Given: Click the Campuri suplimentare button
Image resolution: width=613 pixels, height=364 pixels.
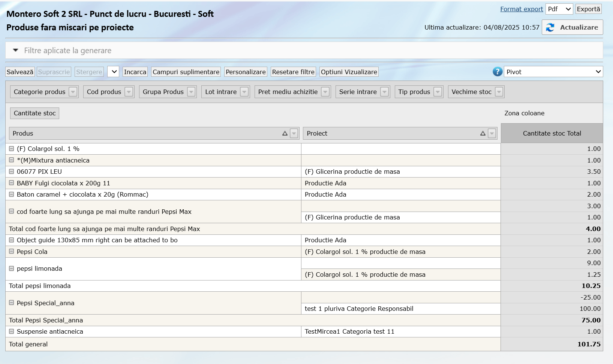Looking at the screenshot, I should 186,72.
